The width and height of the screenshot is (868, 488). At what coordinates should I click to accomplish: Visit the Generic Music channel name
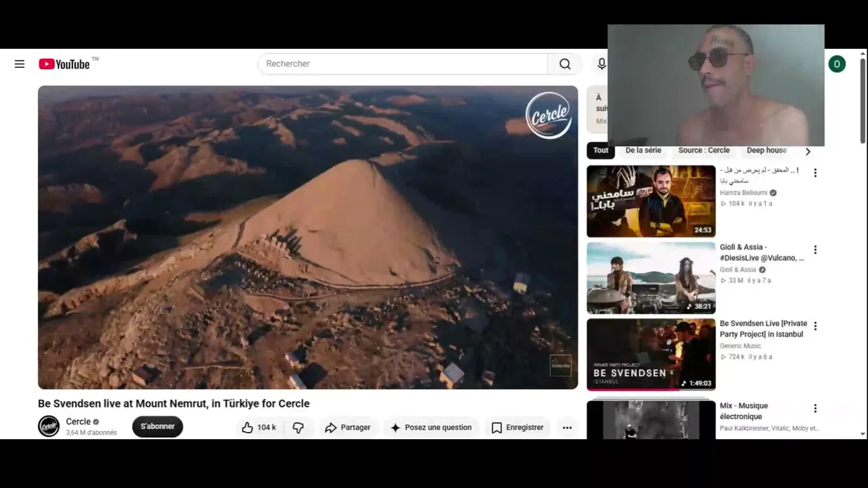coord(741,346)
